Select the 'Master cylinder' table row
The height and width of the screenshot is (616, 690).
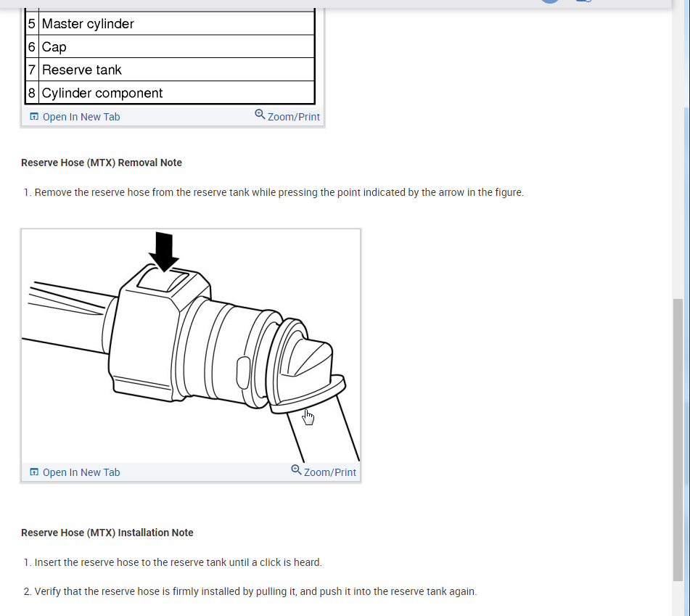[x=170, y=24]
